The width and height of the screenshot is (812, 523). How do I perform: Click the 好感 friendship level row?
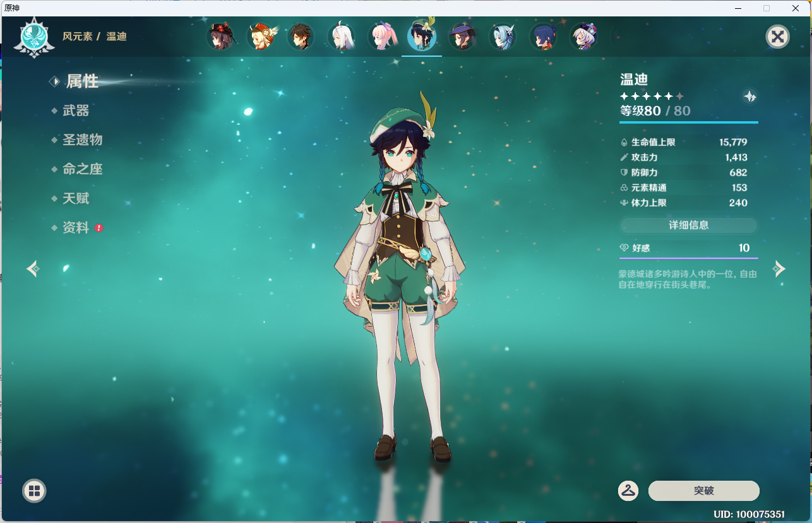[689, 249]
